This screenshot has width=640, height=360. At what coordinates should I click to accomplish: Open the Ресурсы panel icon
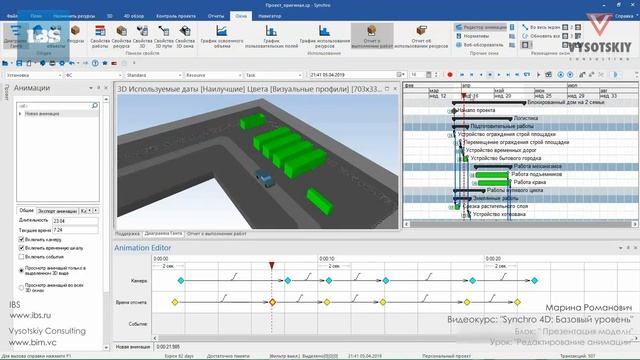click(75, 35)
